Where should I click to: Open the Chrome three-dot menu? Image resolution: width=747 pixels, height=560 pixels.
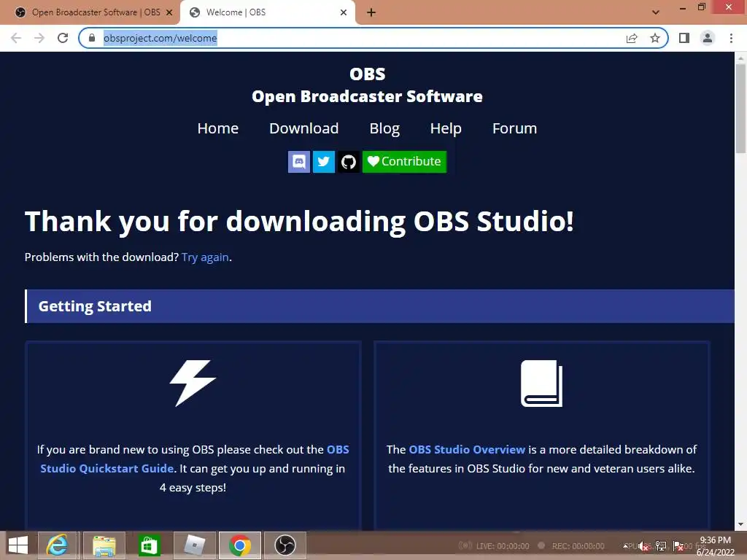[731, 38]
